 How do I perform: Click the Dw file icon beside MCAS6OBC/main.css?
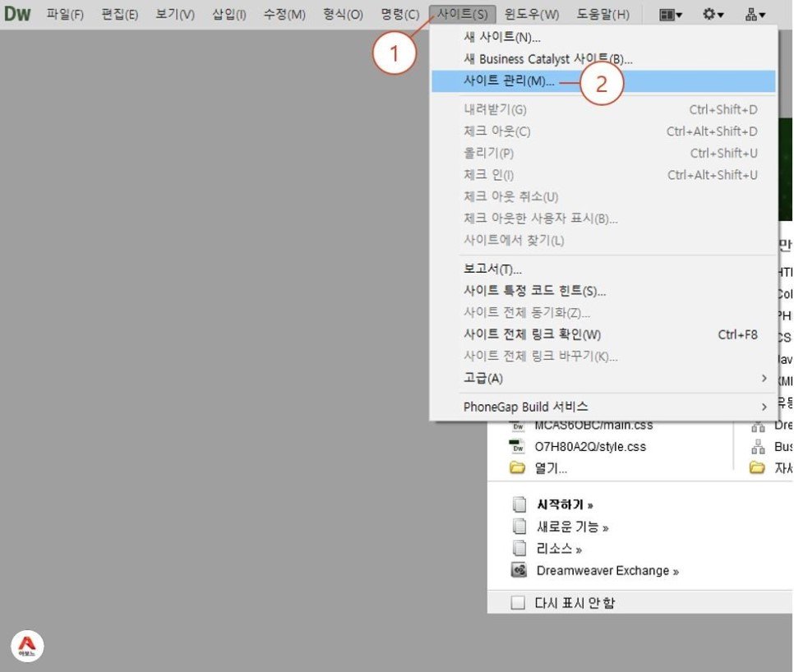(518, 426)
